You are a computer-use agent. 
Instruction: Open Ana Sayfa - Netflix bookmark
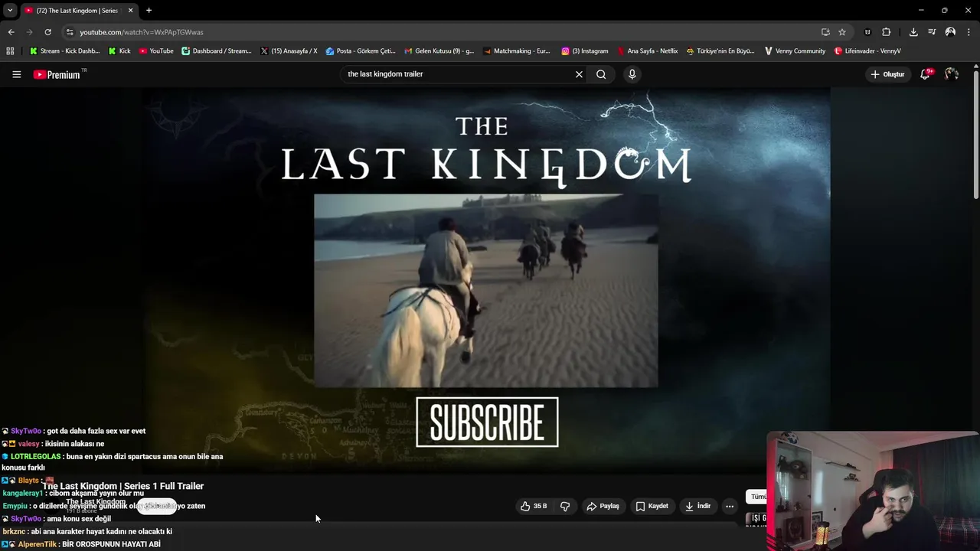point(648,51)
